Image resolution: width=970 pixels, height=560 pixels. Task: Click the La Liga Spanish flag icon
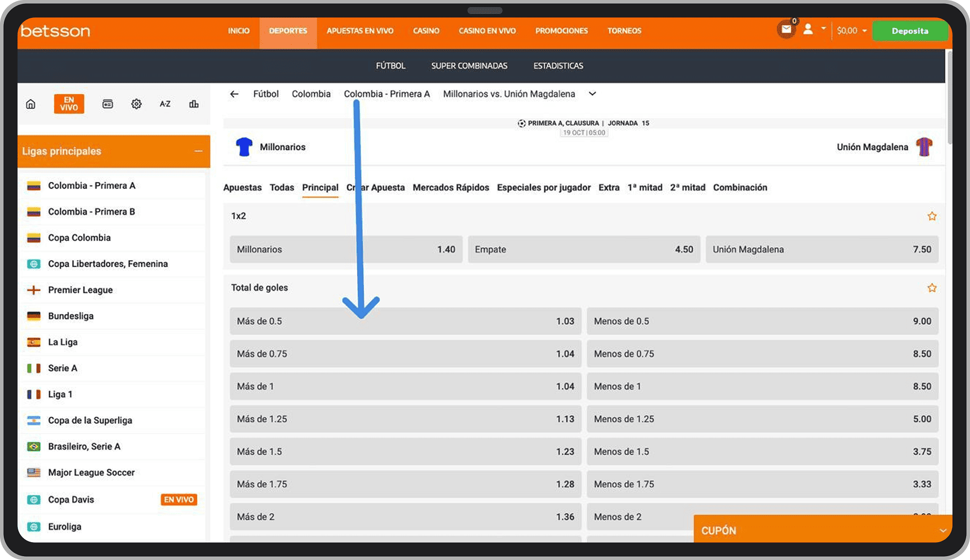coord(34,342)
